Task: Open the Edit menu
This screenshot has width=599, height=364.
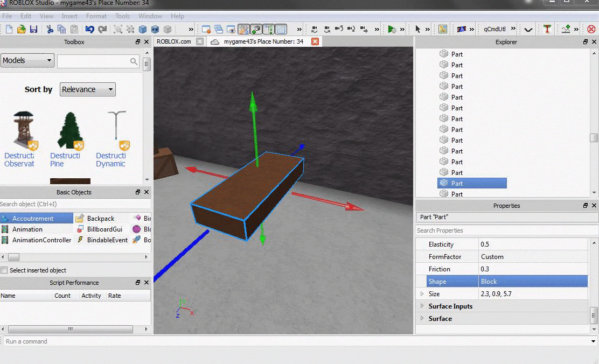Action: 26,16
